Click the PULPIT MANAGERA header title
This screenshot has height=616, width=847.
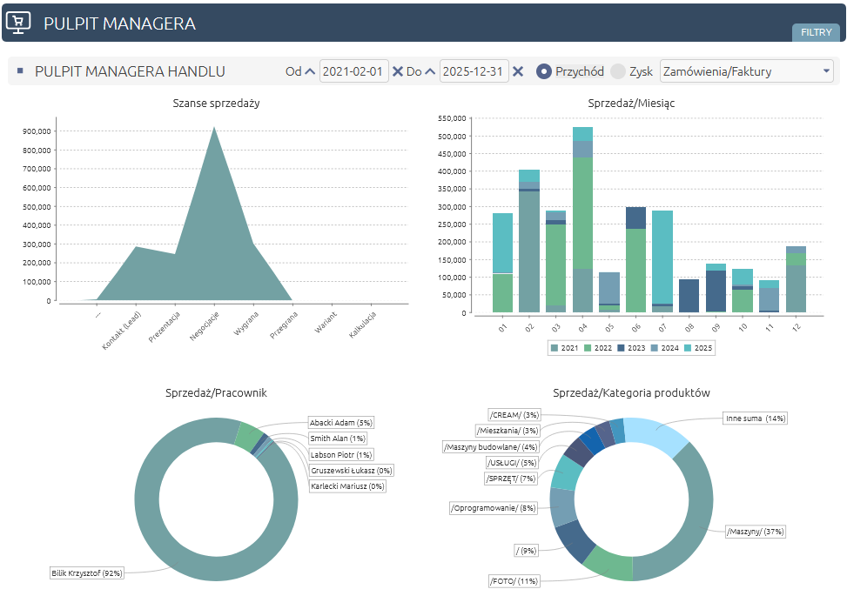click(119, 23)
